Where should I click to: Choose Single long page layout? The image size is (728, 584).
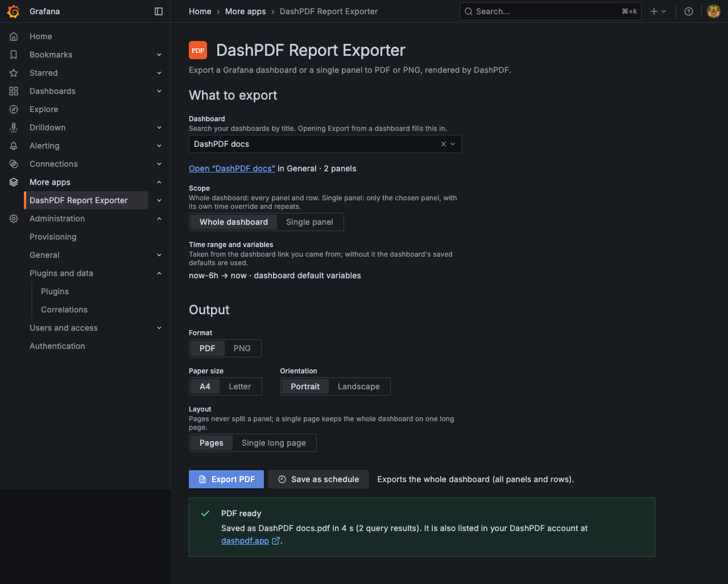(274, 443)
